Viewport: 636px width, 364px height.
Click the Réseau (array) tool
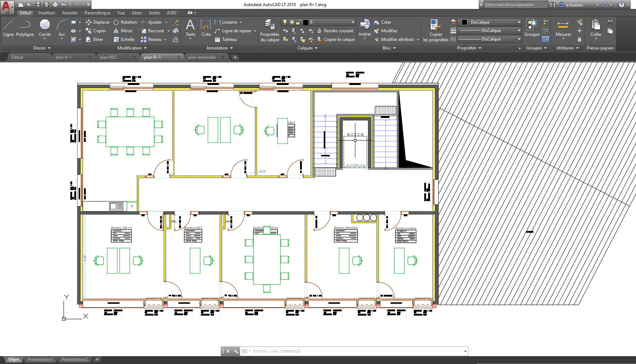151,39
